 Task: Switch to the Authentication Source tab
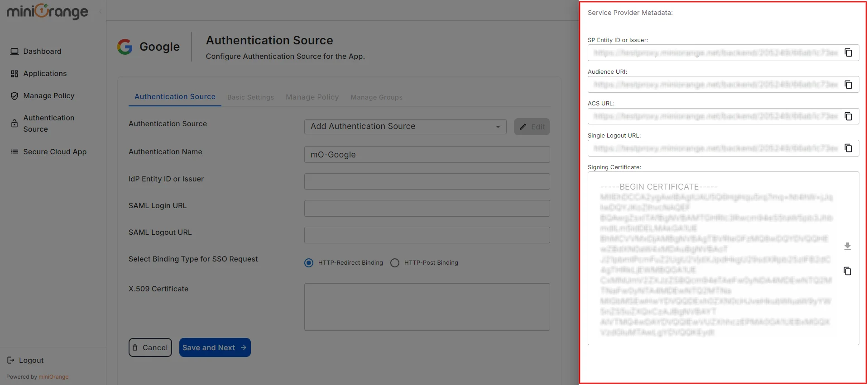(175, 97)
